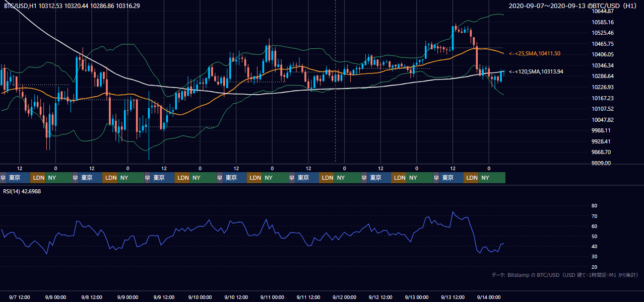Click the 9/7 12:00 time axis label
This screenshot has width=644, height=302.
point(20,297)
